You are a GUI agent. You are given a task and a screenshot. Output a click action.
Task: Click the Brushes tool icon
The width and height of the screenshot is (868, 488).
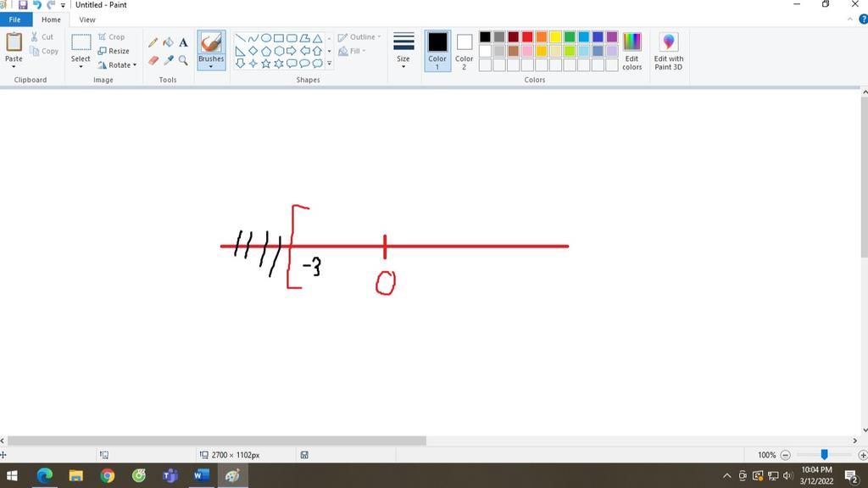[x=211, y=42]
